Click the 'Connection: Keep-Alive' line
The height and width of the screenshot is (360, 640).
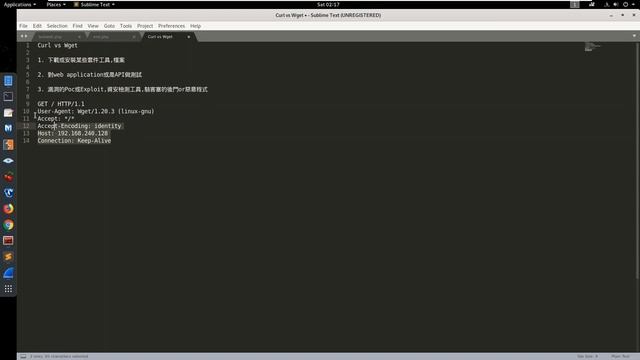tap(74, 141)
